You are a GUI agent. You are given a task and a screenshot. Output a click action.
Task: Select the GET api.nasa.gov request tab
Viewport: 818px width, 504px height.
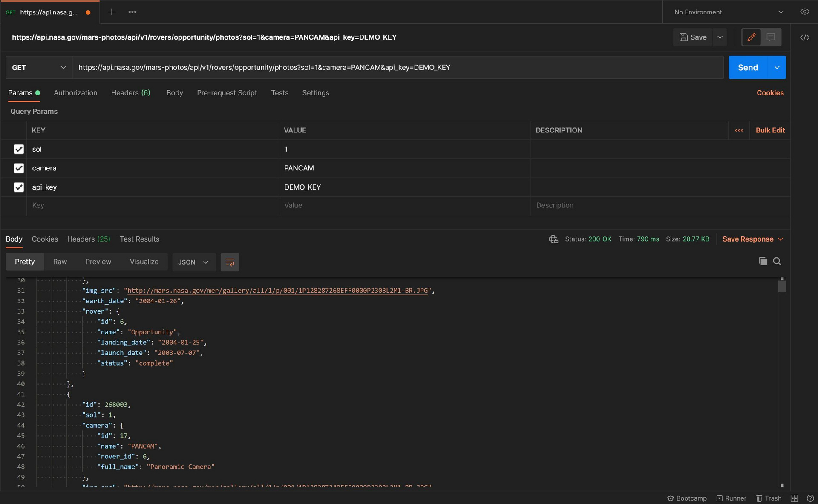(49, 12)
